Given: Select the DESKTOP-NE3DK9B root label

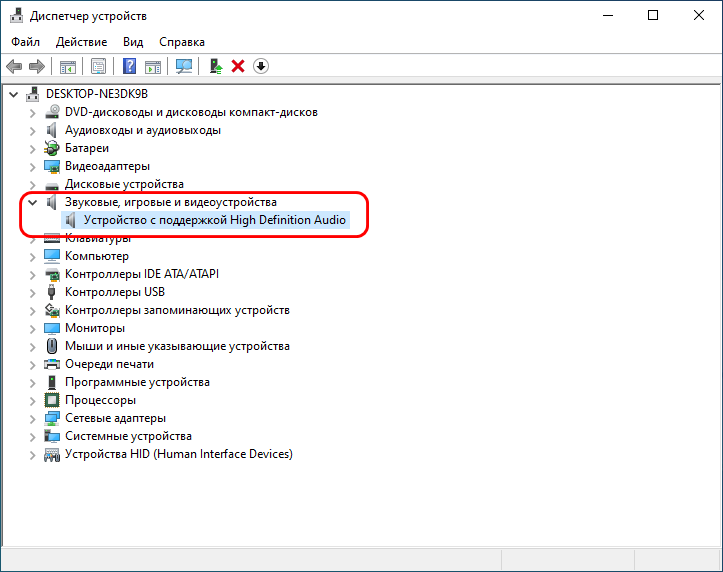Looking at the screenshot, I should click(97, 94).
